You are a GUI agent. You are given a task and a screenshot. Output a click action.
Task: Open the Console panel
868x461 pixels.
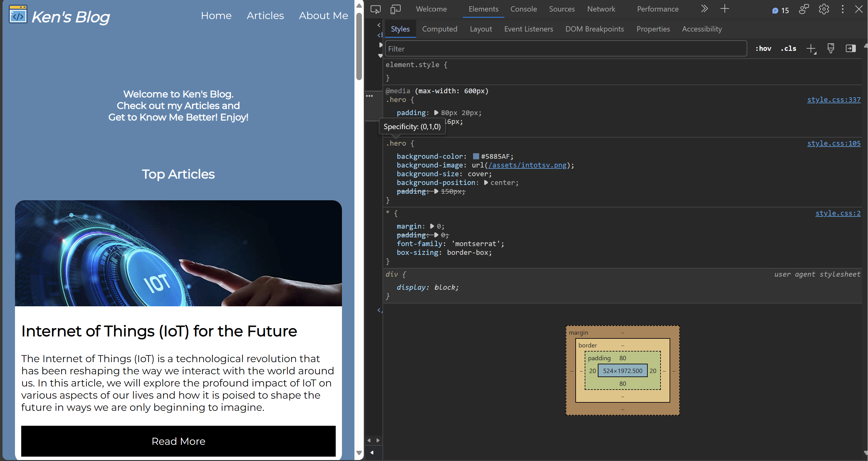click(x=523, y=9)
